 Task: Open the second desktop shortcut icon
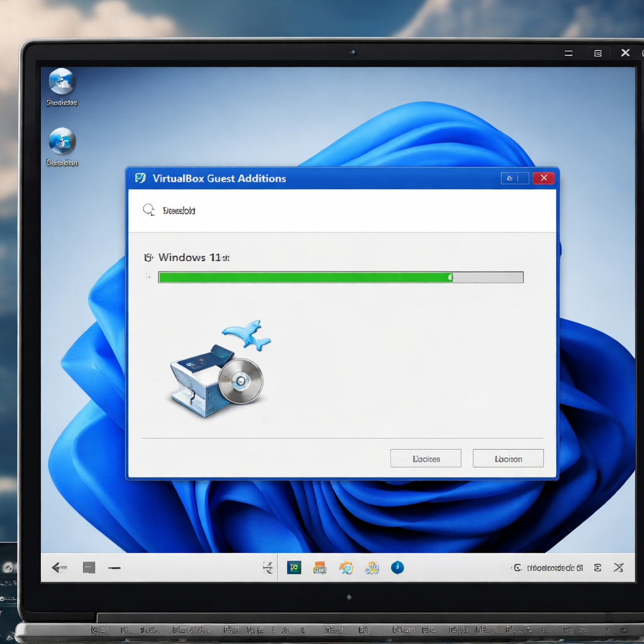pos(61,142)
